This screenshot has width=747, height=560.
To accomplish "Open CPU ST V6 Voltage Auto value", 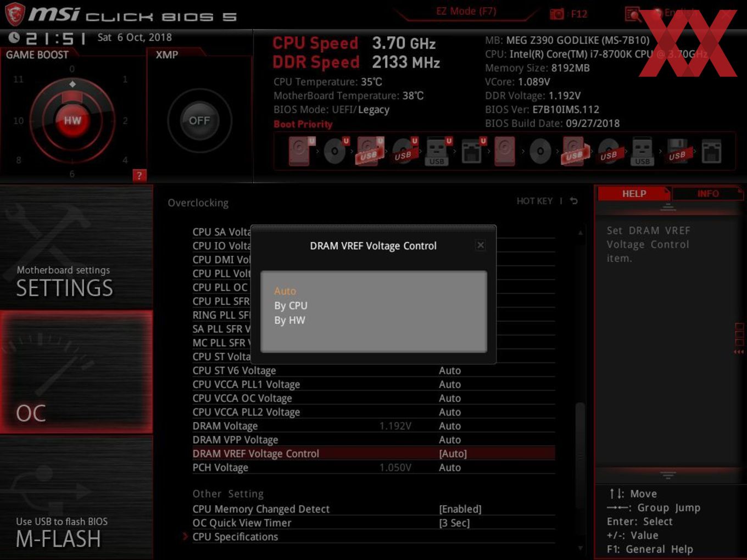I will pos(450,371).
